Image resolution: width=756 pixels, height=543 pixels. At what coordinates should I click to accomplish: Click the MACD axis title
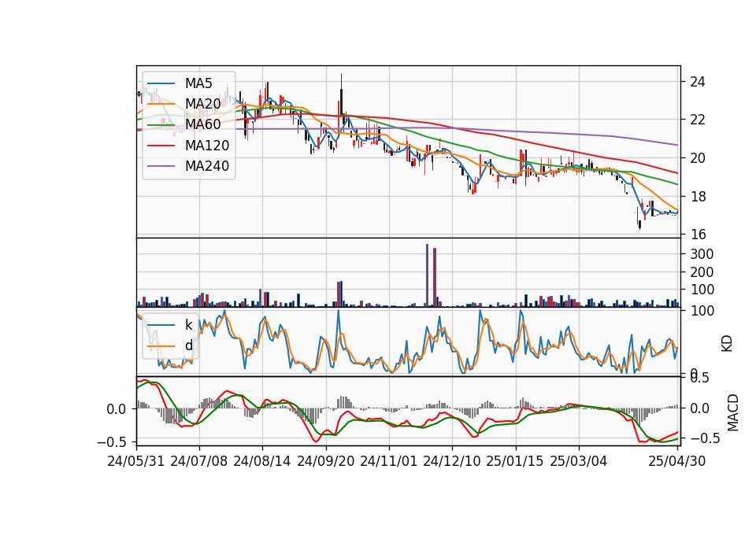click(732, 412)
